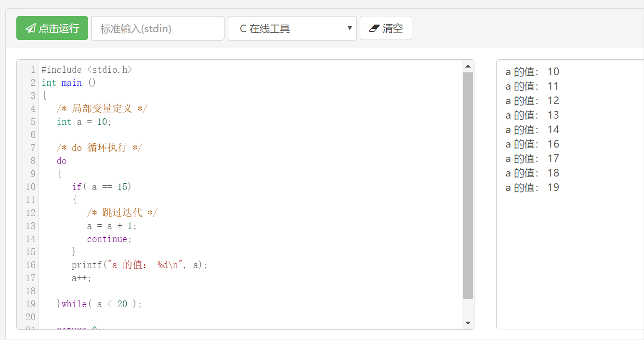
Task: Open the C 在线工具 language dropdown
Action: tap(292, 28)
